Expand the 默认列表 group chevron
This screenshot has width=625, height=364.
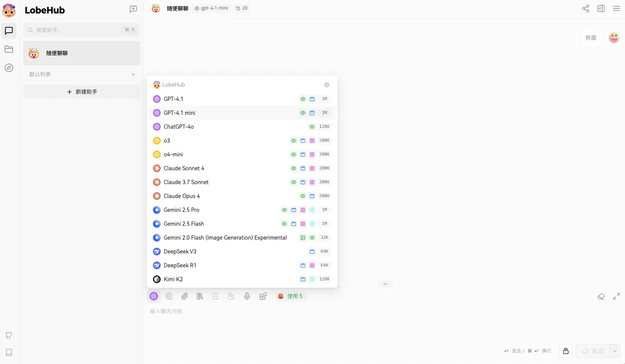point(133,74)
